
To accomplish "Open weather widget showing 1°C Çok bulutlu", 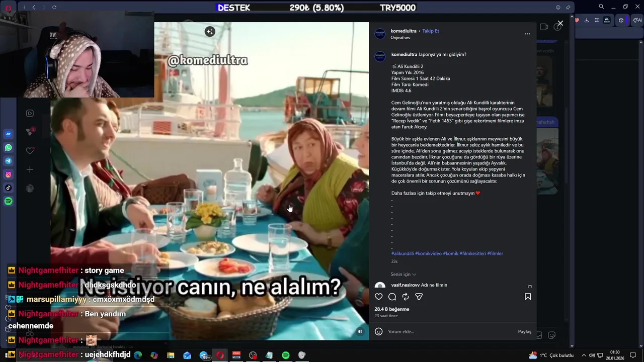I will 551,355.
